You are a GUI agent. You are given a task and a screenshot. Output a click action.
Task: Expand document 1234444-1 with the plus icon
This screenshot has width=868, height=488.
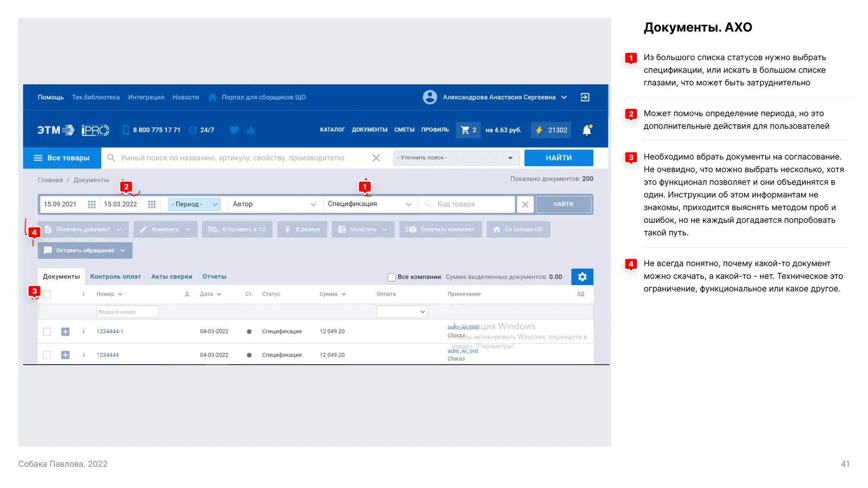click(x=65, y=331)
